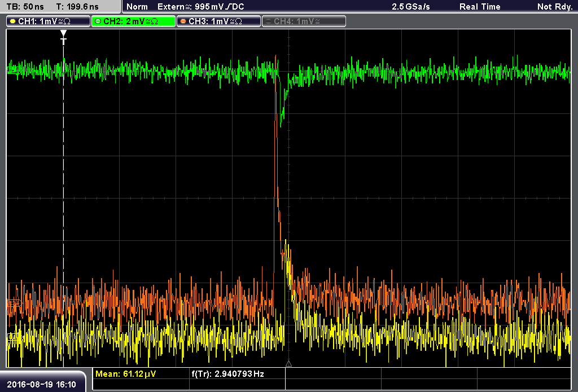Click the T: 199.6 ns trigger time readout
578x392 pixels.
[x=77, y=7]
